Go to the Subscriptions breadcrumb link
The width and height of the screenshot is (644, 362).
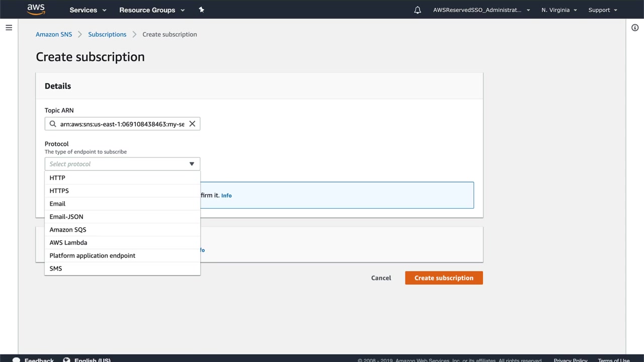[107, 34]
